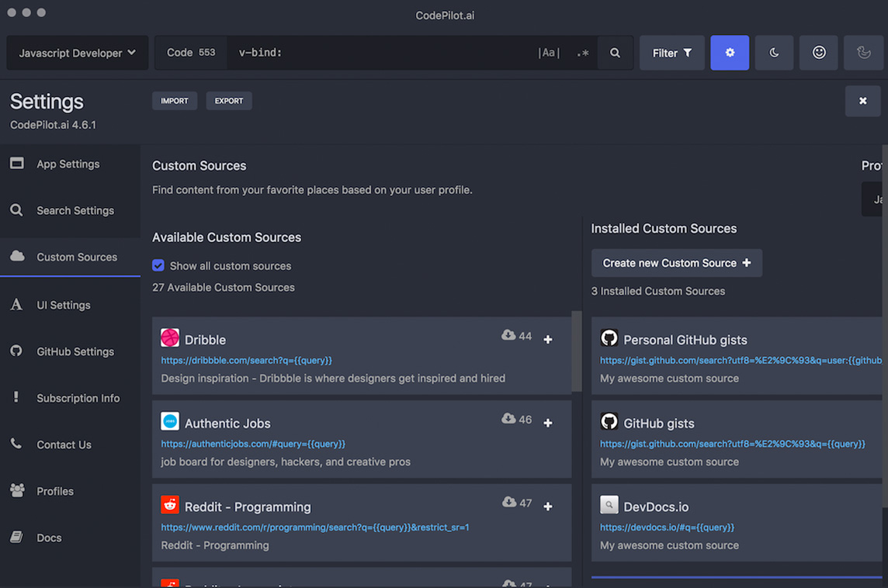Open UI Settings section

(70, 305)
